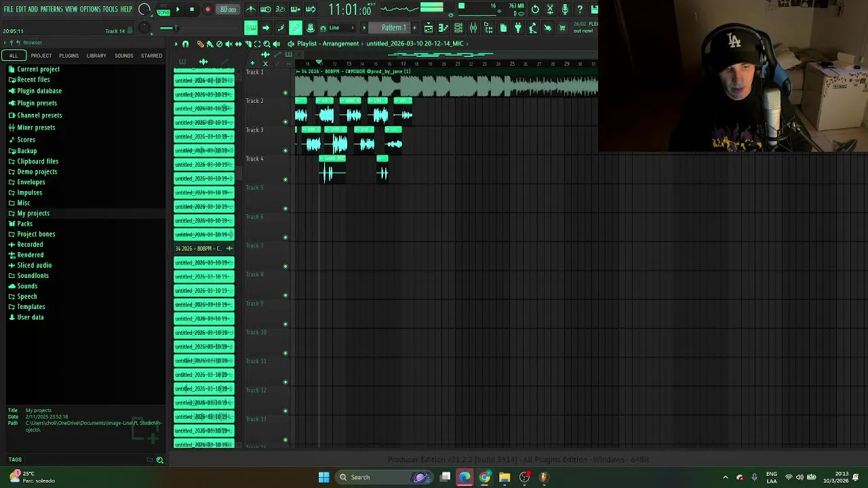Toggle loop recording button
This screenshot has height=488, width=868.
(x=311, y=9)
